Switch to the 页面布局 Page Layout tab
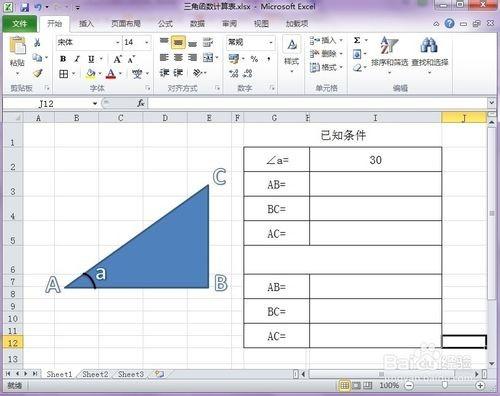 click(x=126, y=24)
